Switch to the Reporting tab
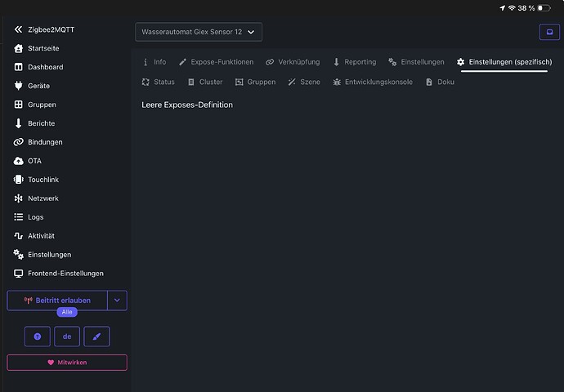This screenshot has width=564, height=392. tap(355, 62)
